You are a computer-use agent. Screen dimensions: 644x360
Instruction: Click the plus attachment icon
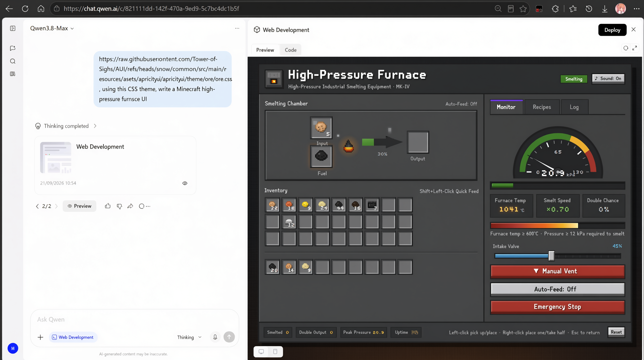coord(40,337)
